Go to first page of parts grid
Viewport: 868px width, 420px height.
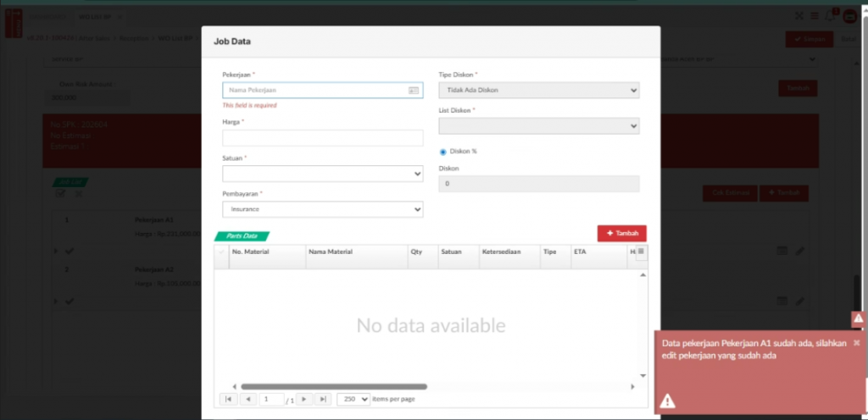click(229, 399)
